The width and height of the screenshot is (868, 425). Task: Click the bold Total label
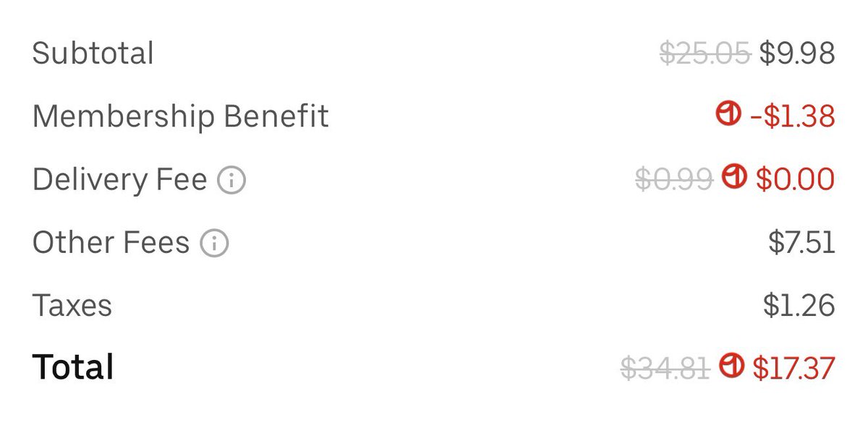(x=73, y=367)
